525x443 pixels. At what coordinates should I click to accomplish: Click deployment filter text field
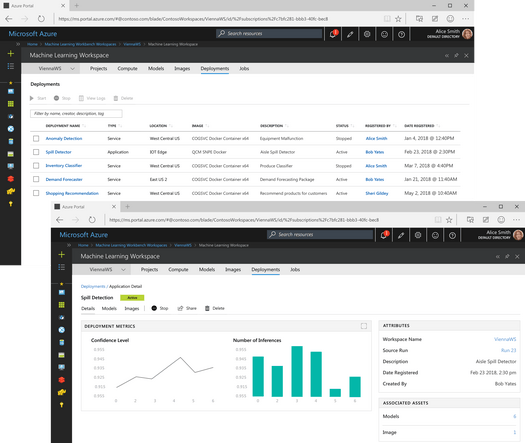[76, 114]
